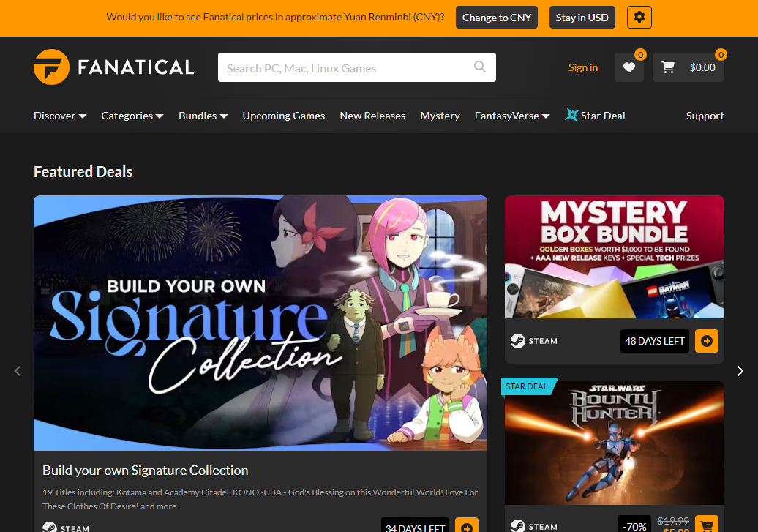
Task: Expand the Discover menu
Action: pyautogui.click(x=60, y=116)
